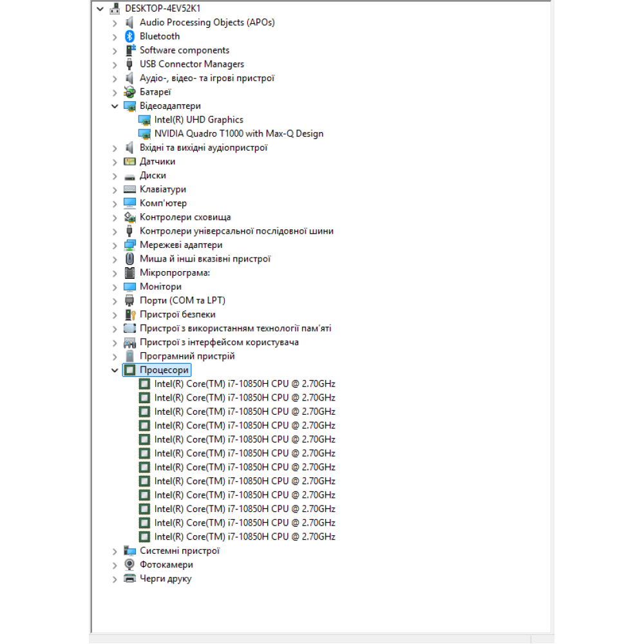Collapse the DESKTOP-4EV52K1 root node
The width and height of the screenshot is (644, 644).
point(100,9)
